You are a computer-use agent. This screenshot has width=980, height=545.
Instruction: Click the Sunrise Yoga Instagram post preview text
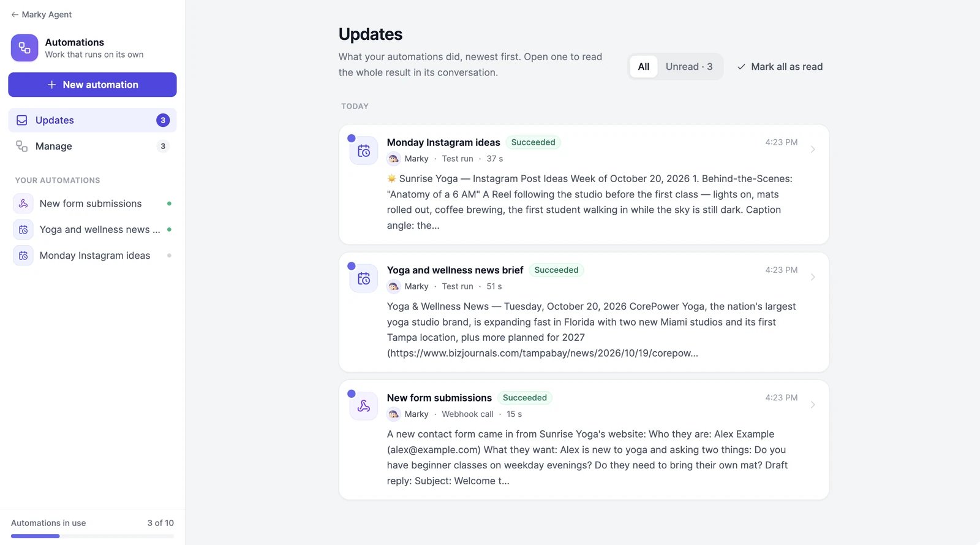click(590, 202)
